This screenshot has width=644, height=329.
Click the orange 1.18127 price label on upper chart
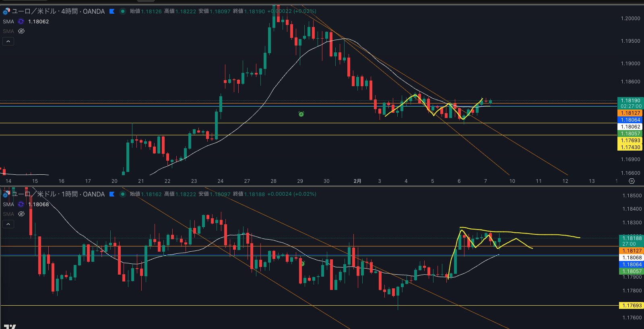click(630, 113)
